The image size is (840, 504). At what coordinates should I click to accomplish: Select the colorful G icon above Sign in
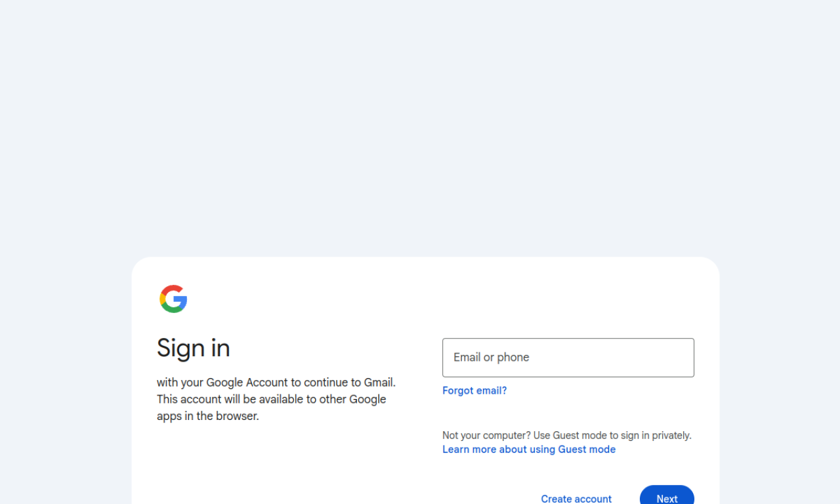173,299
